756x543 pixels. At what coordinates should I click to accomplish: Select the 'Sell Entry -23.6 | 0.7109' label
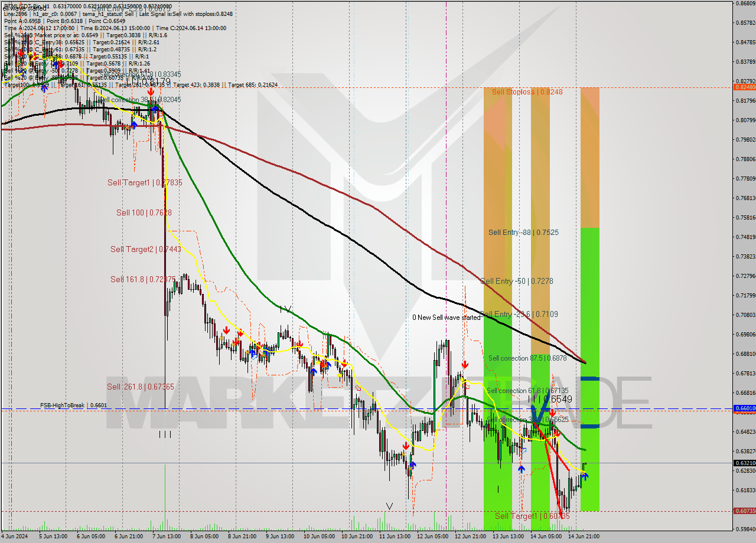pyautogui.click(x=519, y=315)
